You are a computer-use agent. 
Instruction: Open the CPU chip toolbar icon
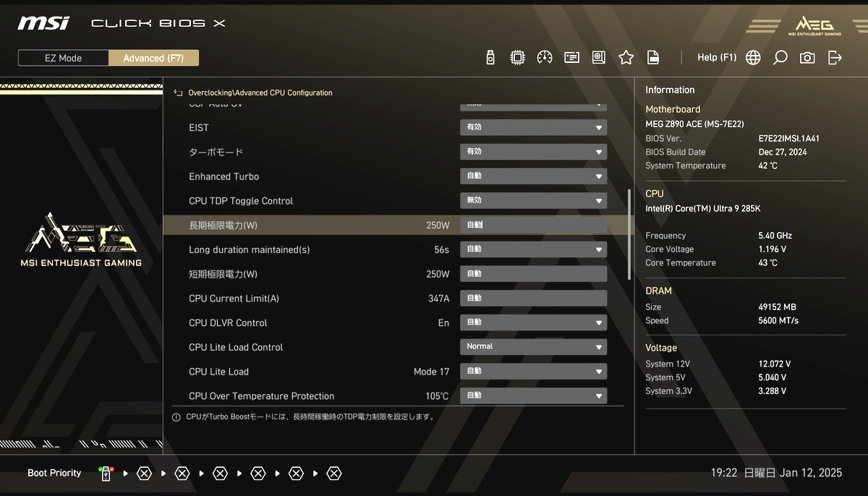(x=517, y=58)
